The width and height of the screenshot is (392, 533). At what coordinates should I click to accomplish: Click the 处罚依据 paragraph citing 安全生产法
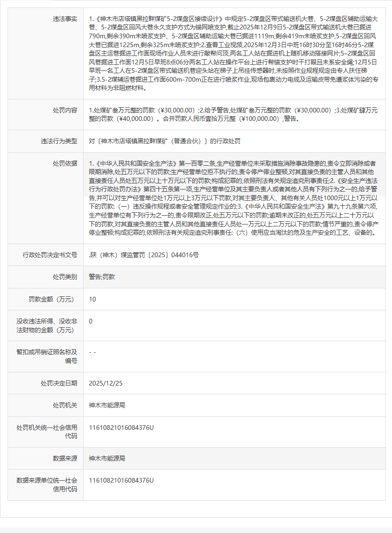click(x=234, y=198)
